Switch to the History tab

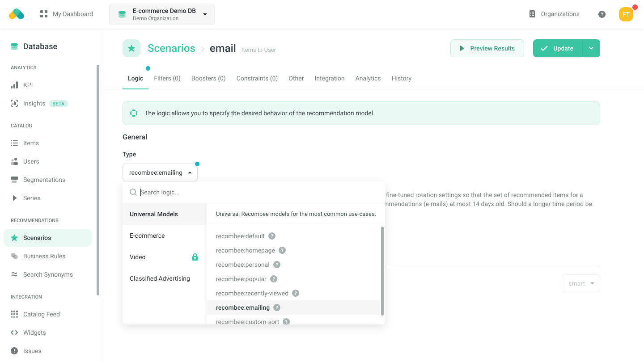402,78
